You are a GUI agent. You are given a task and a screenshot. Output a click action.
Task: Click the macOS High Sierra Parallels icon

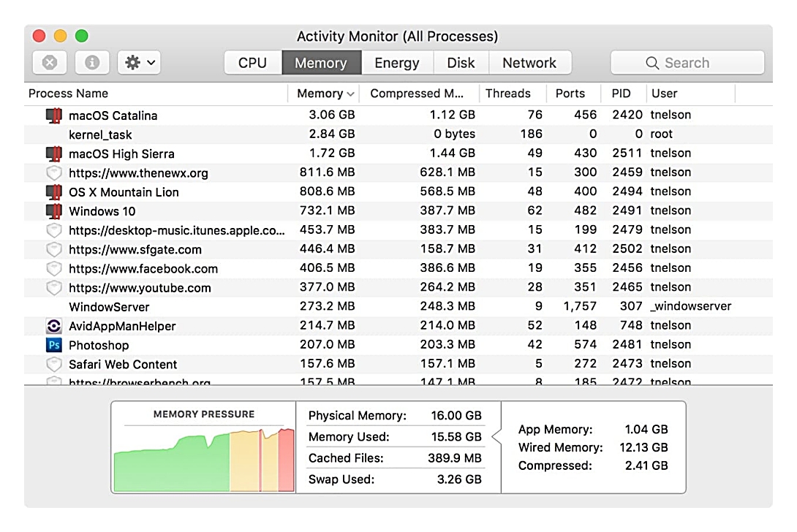[x=54, y=153]
